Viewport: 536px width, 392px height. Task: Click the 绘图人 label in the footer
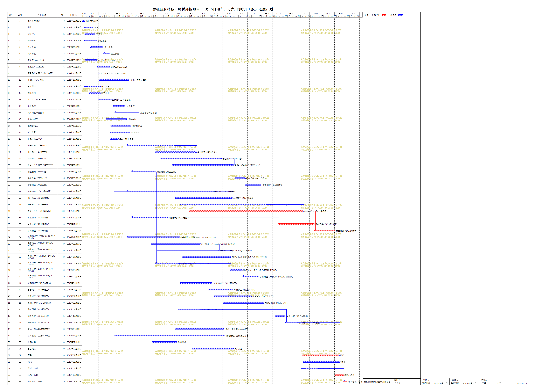(x=426, y=380)
